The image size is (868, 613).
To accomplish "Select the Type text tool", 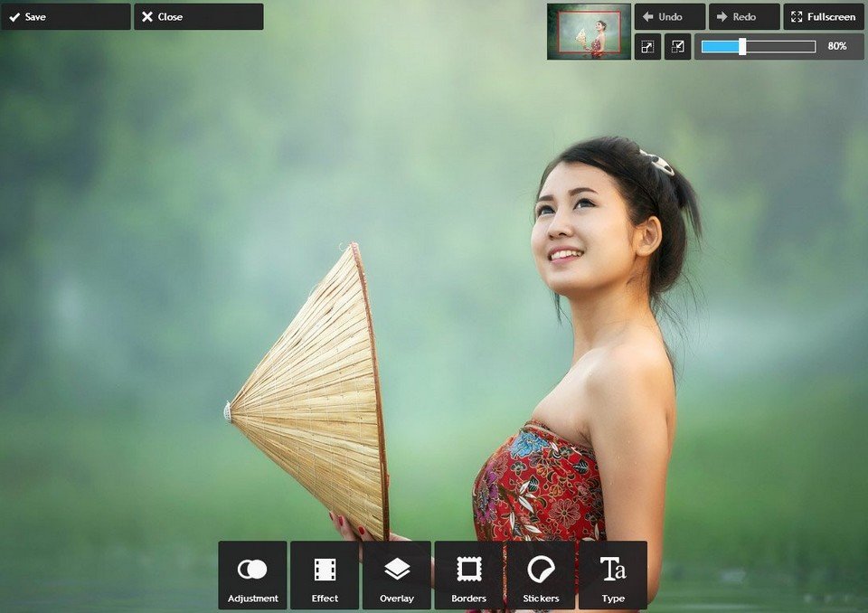I will [x=613, y=575].
